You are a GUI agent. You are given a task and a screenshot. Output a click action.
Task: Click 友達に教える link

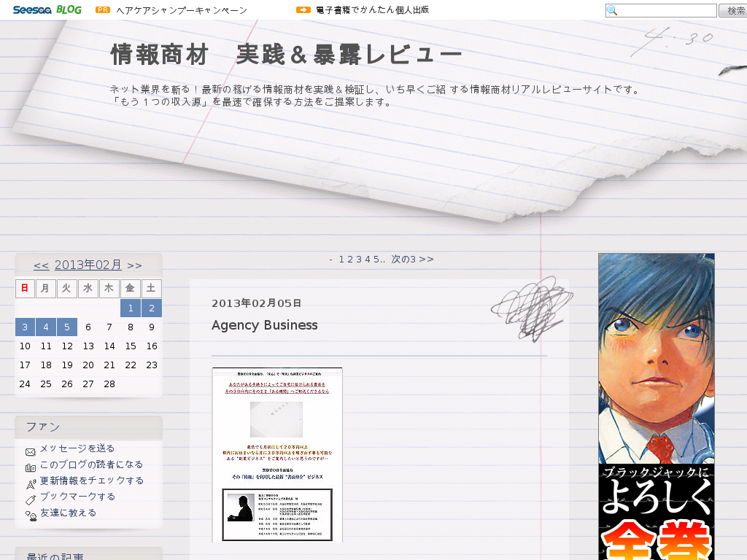click(68, 513)
